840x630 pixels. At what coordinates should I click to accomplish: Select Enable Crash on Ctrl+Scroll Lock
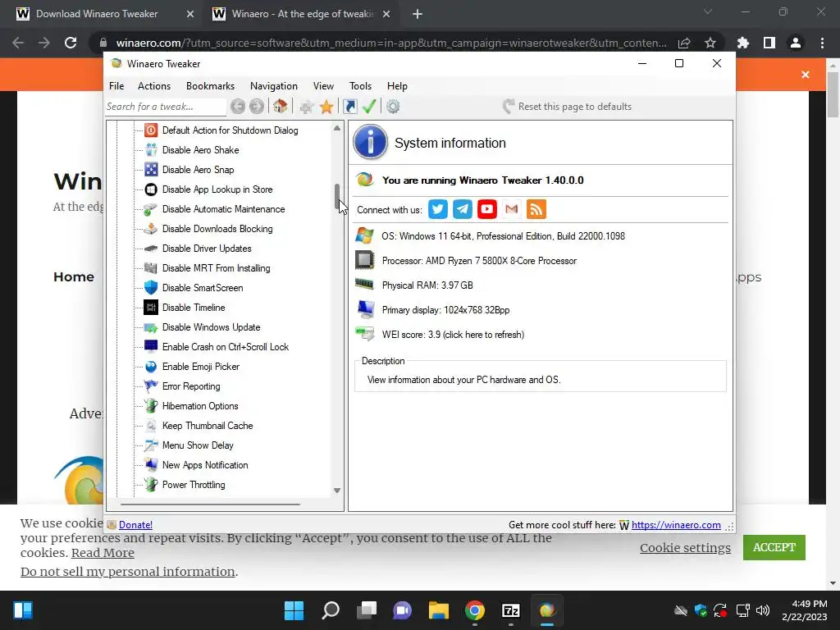coord(226,347)
